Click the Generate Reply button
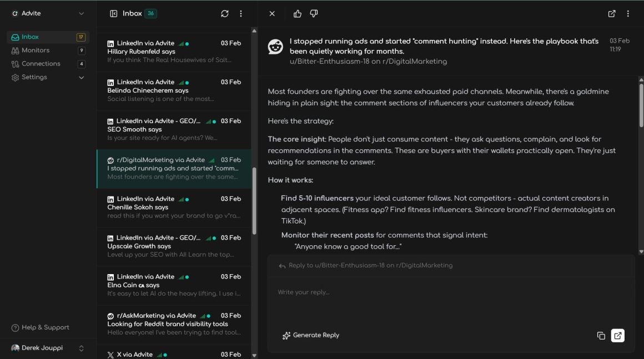The width and height of the screenshot is (644, 359). point(311,335)
